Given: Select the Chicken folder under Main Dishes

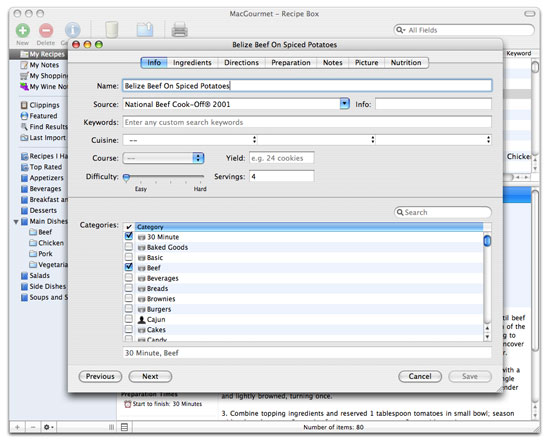Looking at the screenshot, I should pos(47,243).
